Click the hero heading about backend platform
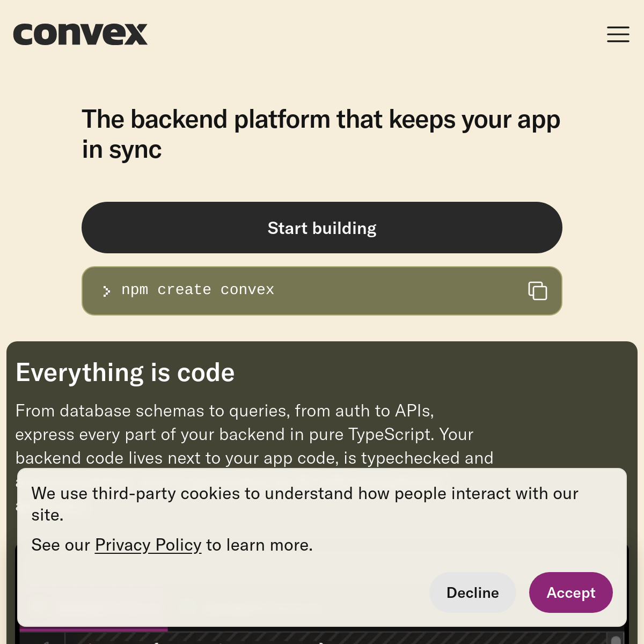This screenshot has height=644, width=644. (321, 133)
